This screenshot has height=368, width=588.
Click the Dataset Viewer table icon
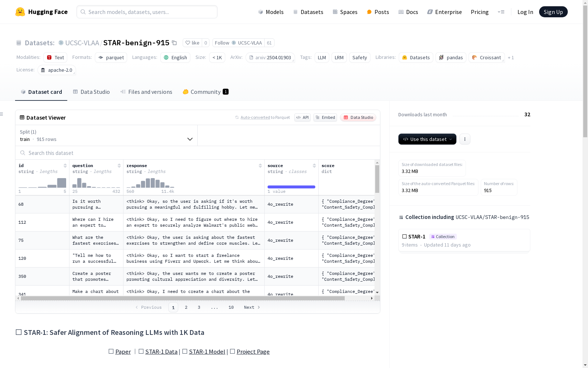(x=22, y=117)
